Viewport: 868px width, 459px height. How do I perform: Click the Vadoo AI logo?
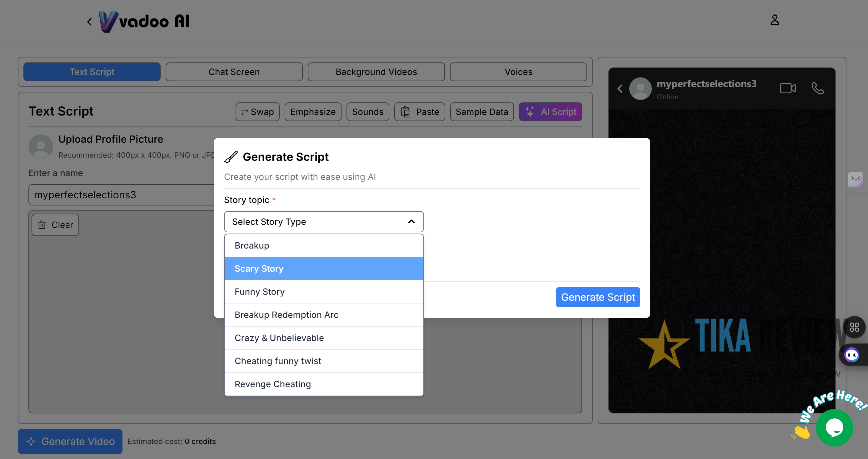pos(144,22)
